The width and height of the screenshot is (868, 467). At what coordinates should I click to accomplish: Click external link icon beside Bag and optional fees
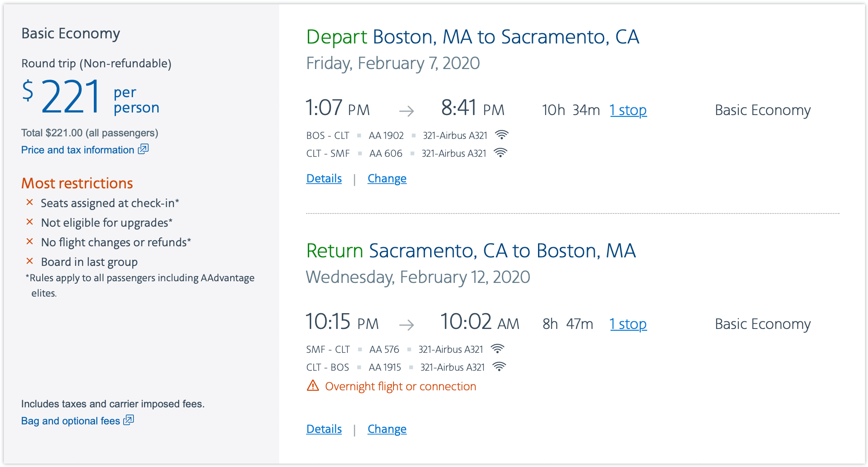tap(129, 420)
